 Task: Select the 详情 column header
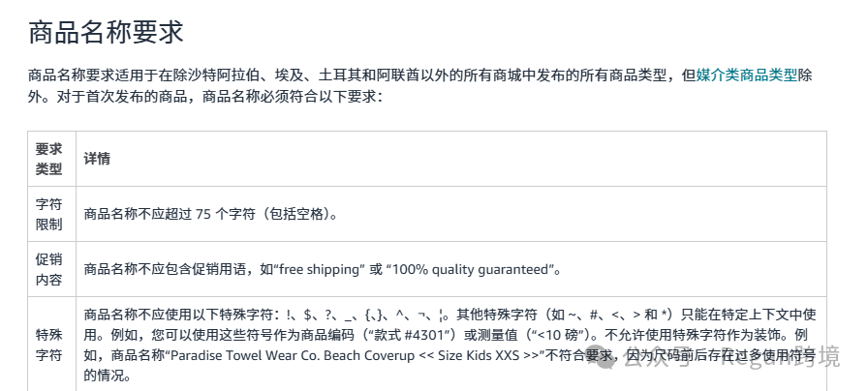pos(97,159)
